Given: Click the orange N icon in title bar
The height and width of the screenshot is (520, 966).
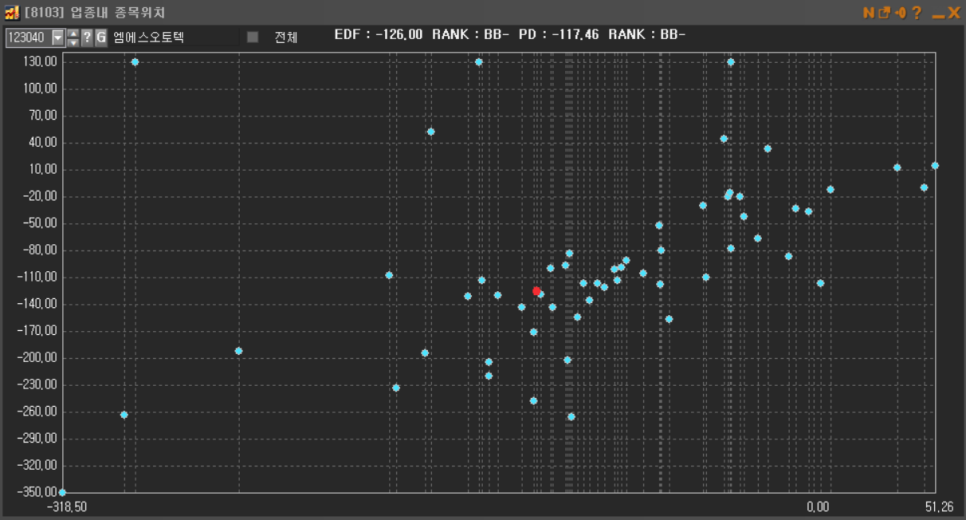Looking at the screenshot, I should (868, 12).
